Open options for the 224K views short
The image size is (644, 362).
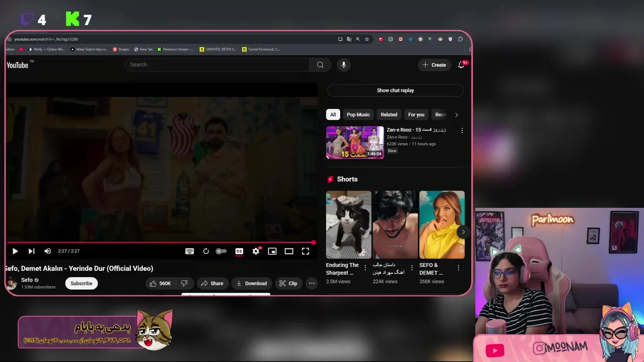click(412, 268)
